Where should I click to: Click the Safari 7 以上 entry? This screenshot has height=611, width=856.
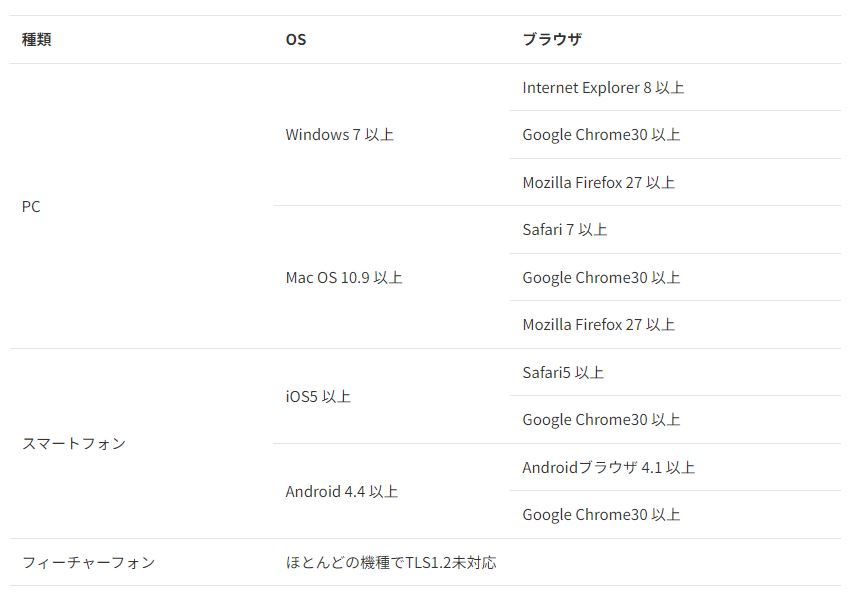(565, 229)
